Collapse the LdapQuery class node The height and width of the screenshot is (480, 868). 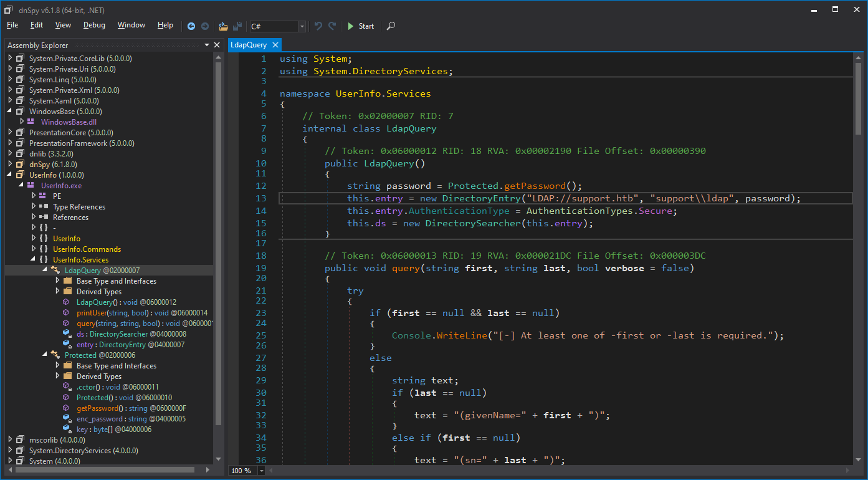click(45, 270)
